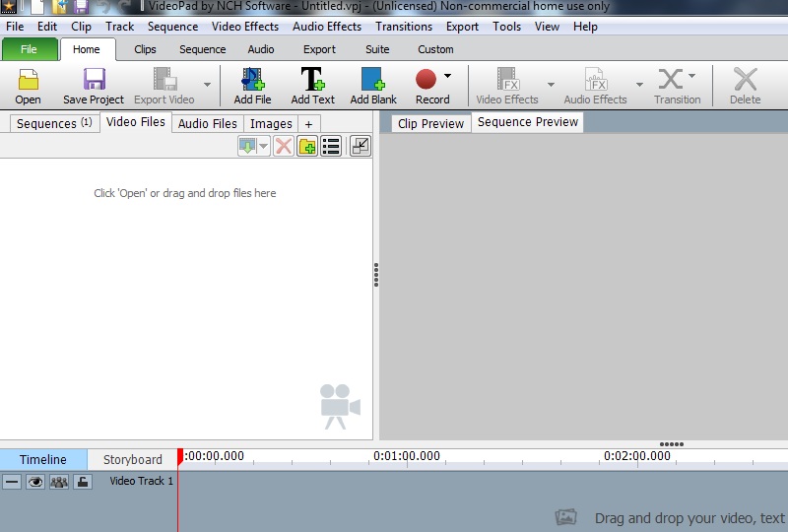Open the Edit menu
Screen dimensions: 788x532
pyautogui.click(x=47, y=27)
